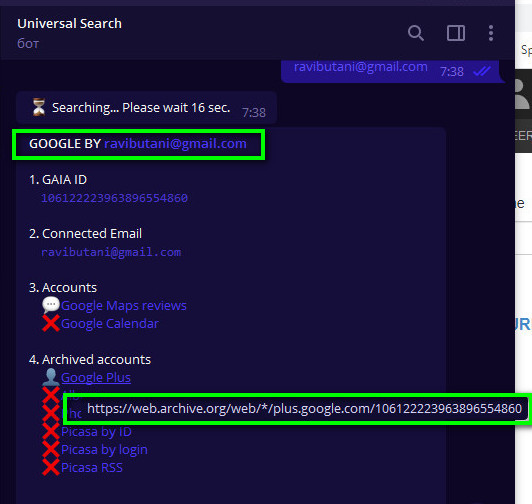Click red X icon beside Picasa RSS
This screenshot has width=532, height=504.
[x=51, y=467]
